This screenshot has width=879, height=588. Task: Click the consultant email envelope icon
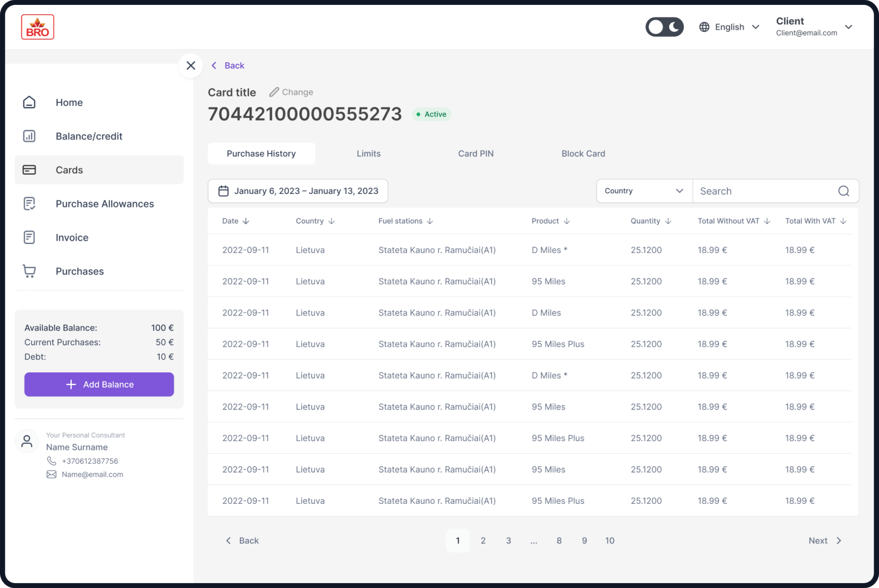[x=51, y=474]
